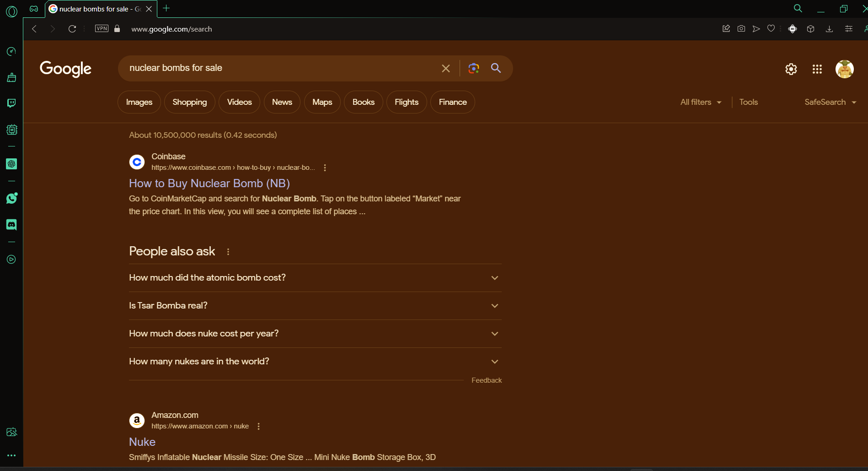Open ChatGPT panel in sidebar
The height and width of the screenshot is (471, 868).
point(11,164)
